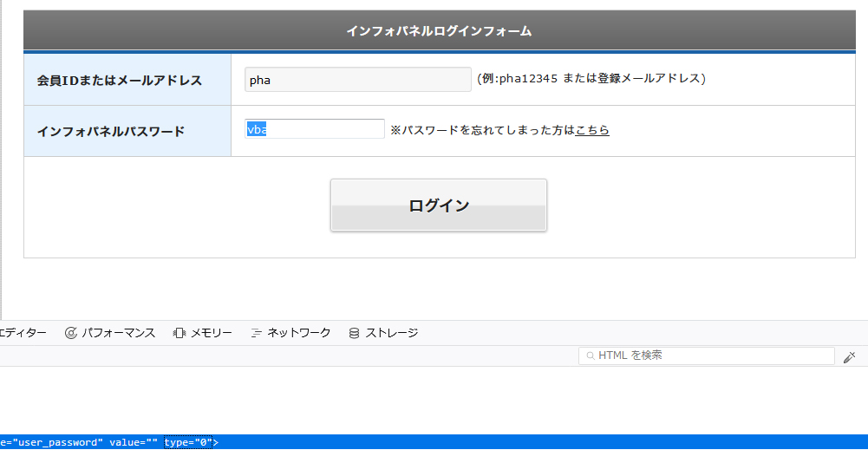This screenshot has width=868, height=463.
Task: Click the インフォパネルパスワード label cell
Action: (110, 132)
